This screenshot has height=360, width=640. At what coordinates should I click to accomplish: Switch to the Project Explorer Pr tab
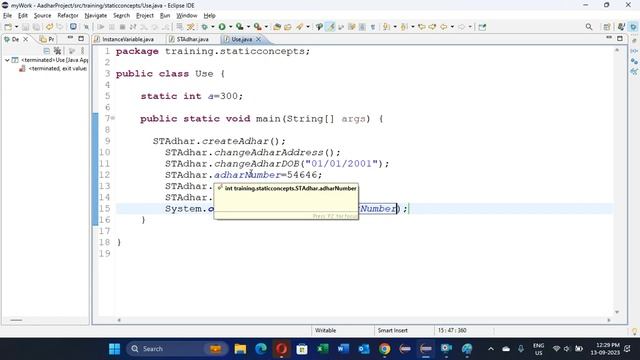coord(47,39)
